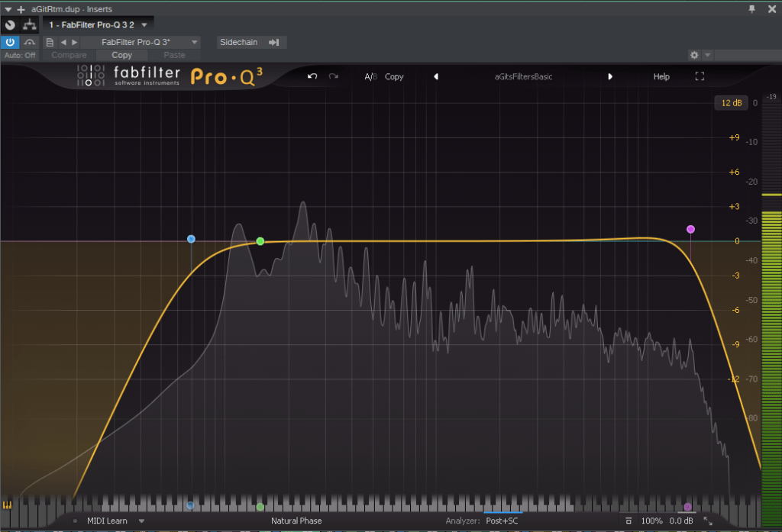Viewport: 782px width, 532px height.
Task: Show the piano keyboard display icon
Action: (8, 505)
